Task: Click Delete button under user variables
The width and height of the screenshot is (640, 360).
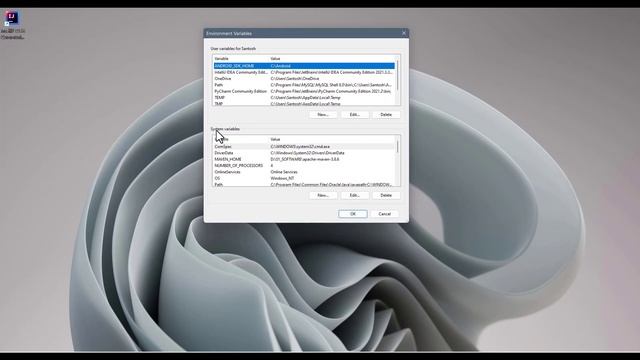Action: pos(386,115)
